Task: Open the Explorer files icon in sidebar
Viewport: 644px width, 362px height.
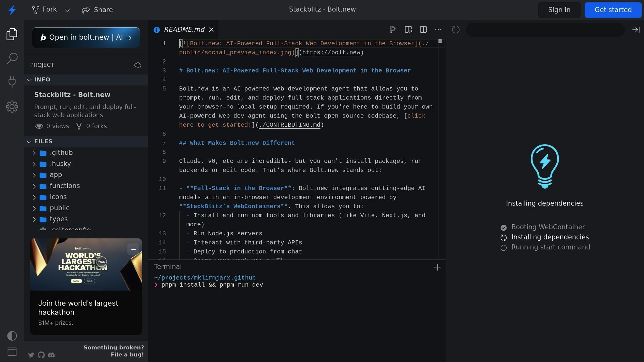Action: (x=12, y=34)
